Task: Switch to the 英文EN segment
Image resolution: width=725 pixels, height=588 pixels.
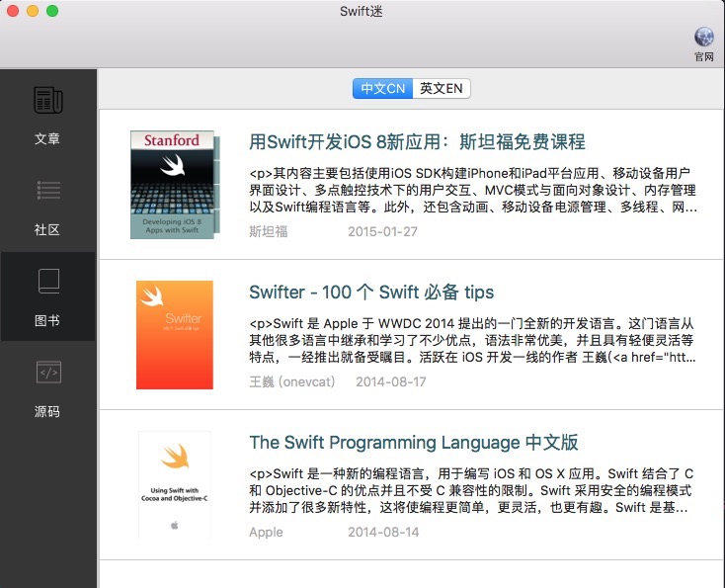Action: [x=442, y=88]
